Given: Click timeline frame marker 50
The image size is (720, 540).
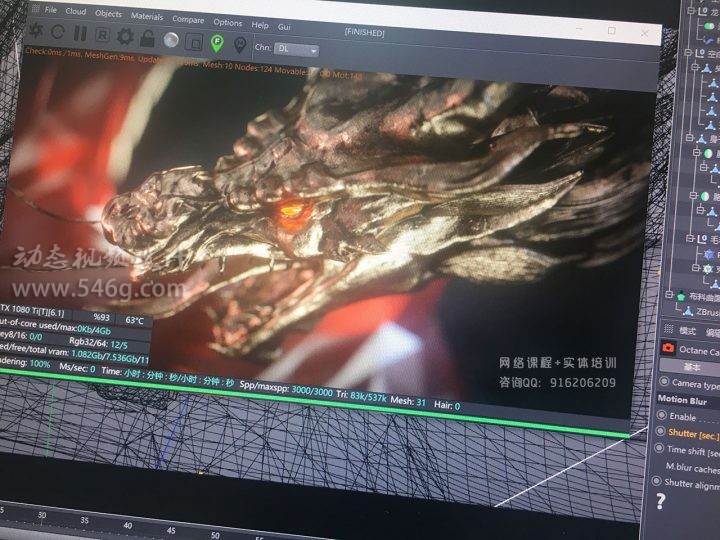Looking at the screenshot, I should 215,535.
